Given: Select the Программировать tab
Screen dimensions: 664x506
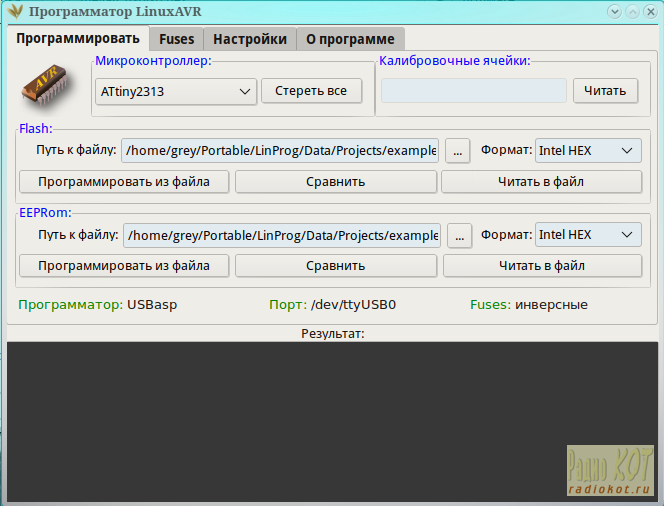Looking at the screenshot, I should point(78,39).
